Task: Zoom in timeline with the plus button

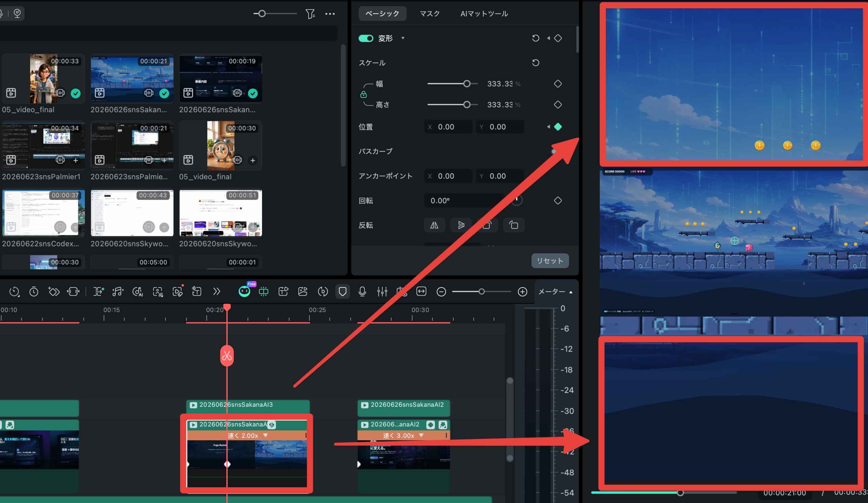Action: point(522,292)
